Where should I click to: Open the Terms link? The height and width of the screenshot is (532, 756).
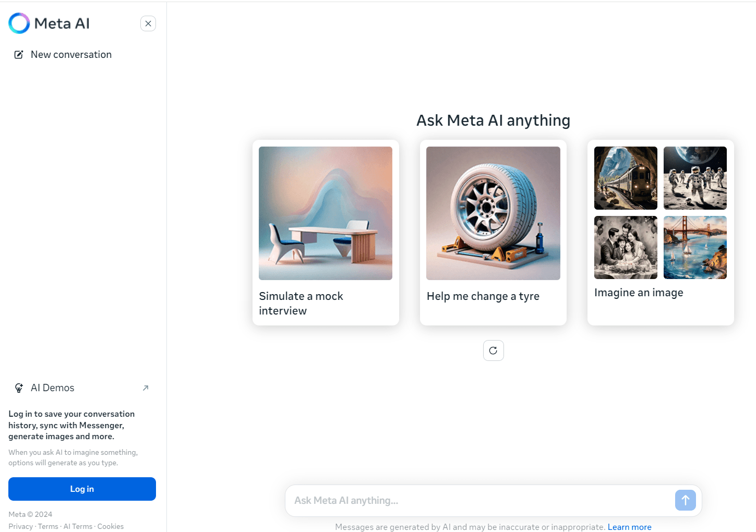[47, 526]
